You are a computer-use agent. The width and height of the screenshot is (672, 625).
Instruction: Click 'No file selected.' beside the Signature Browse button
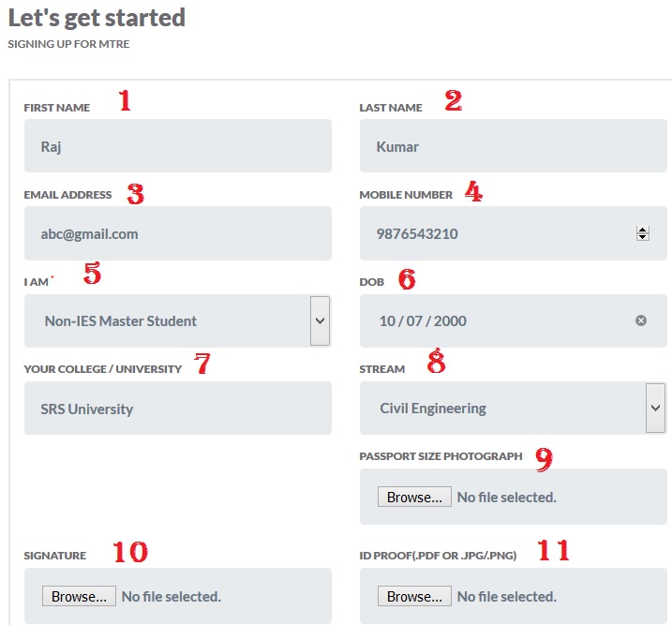[172, 596]
